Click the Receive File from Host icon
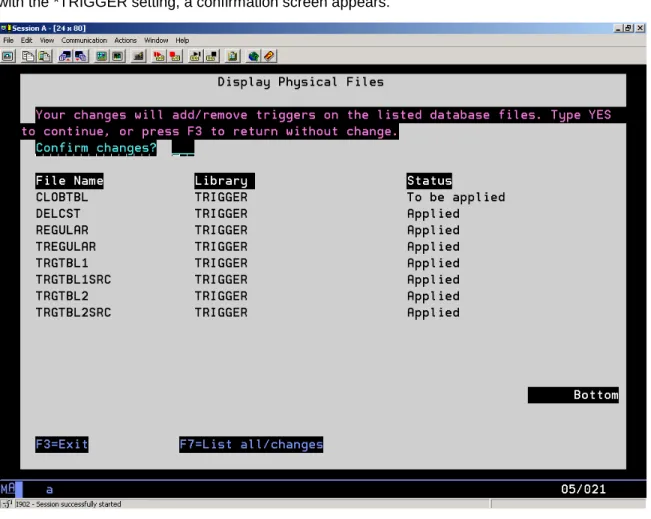The height and width of the screenshot is (519, 651). tap(81, 56)
